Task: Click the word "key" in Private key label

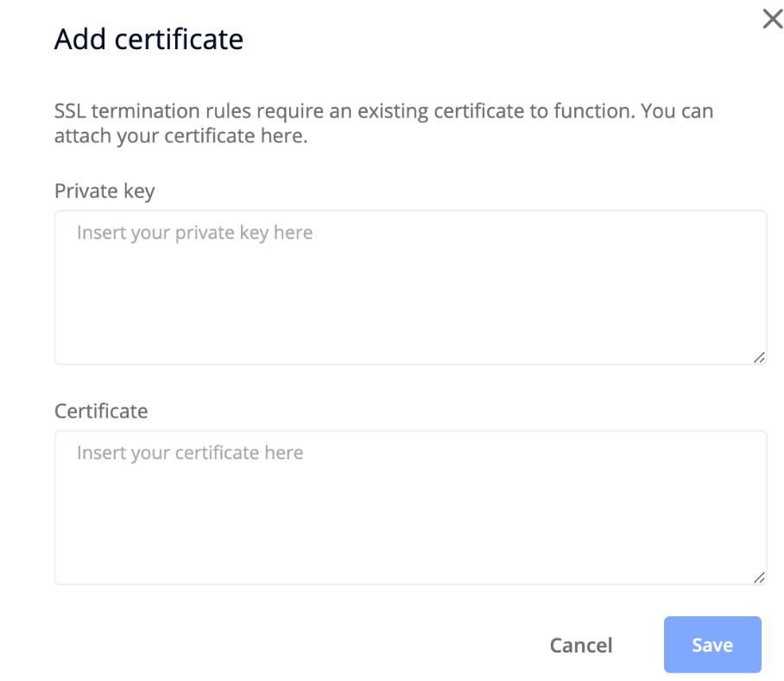Action: [139, 191]
